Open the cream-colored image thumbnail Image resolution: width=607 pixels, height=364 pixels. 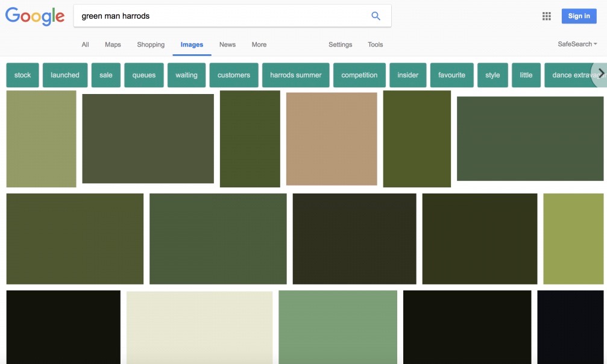pyautogui.click(x=199, y=327)
